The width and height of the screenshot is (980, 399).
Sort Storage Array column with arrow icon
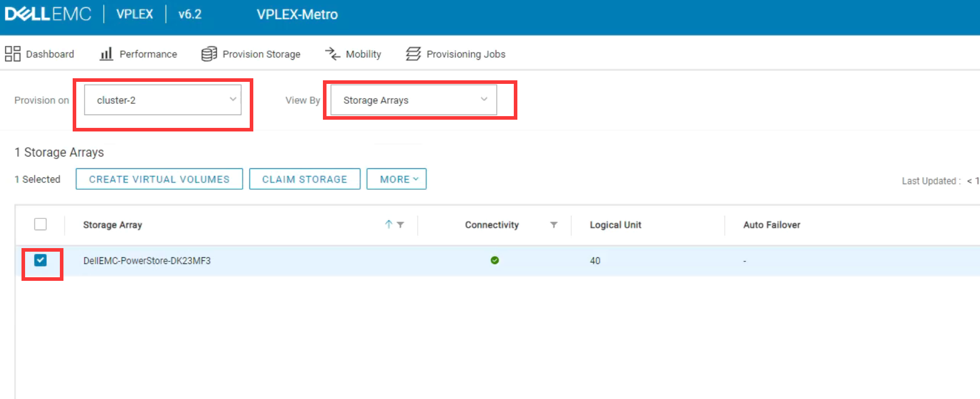(388, 225)
